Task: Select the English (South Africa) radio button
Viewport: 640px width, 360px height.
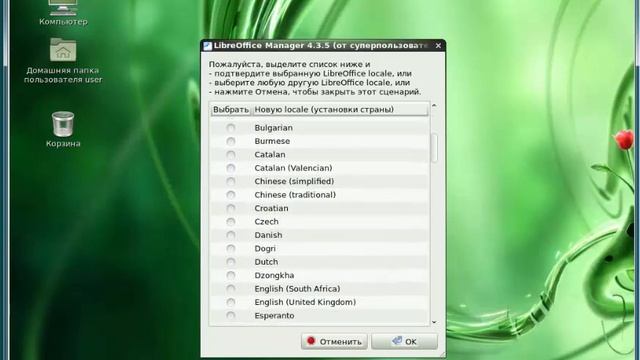Action: click(231, 289)
